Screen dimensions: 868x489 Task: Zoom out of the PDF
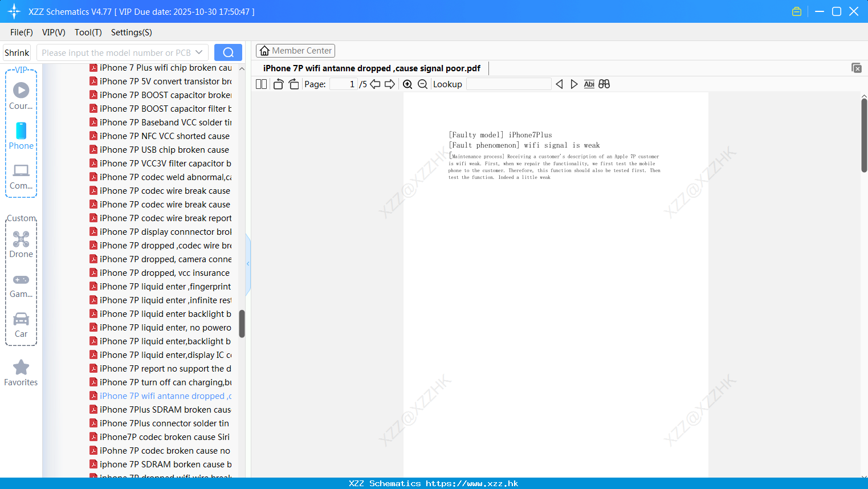(x=422, y=84)
